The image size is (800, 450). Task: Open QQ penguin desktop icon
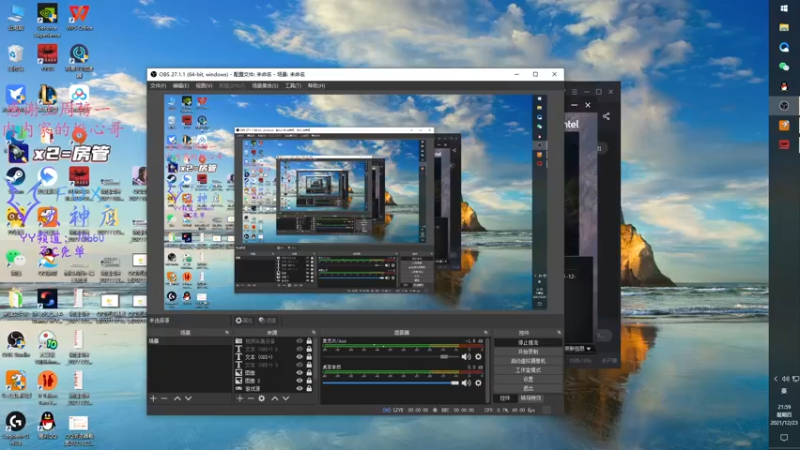pyautogui.click(x=47, y=426)
